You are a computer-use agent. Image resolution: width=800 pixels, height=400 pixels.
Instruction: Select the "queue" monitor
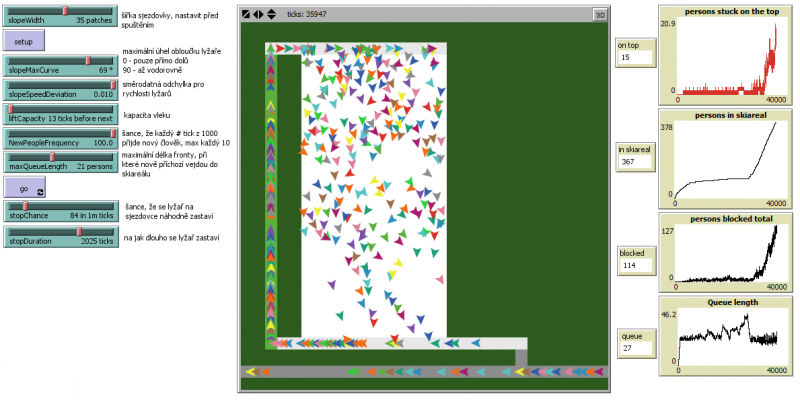click(x=633, y=343)
